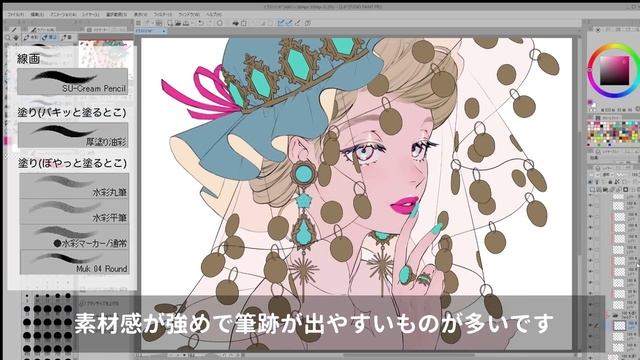
Task: Open the layer blend mode dropdown
Action: [609, 174]
